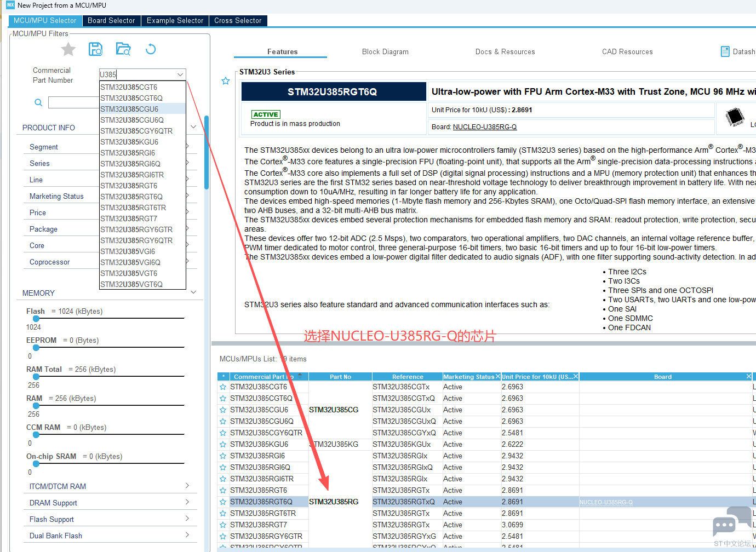The image size is (756, 552).
Task: Click the datasheet document icon
Action: (725, 51)
